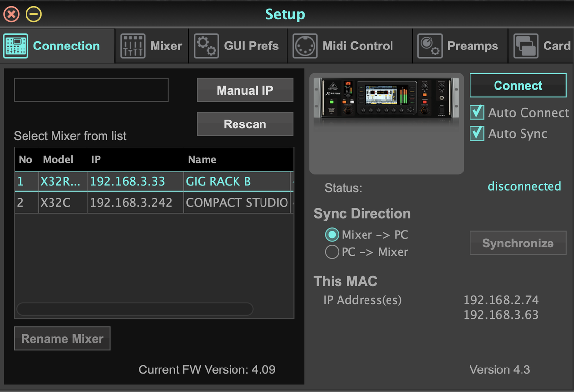
Task: Click the Name column header
Action: coord(202,159)
